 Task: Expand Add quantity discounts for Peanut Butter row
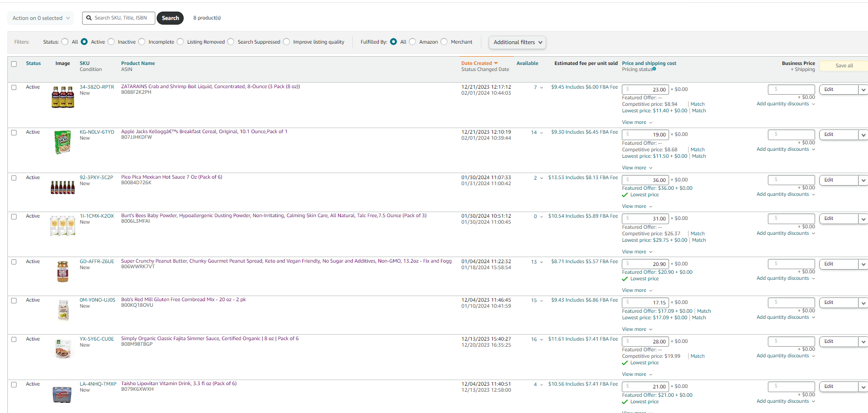[x=786, y=278]
